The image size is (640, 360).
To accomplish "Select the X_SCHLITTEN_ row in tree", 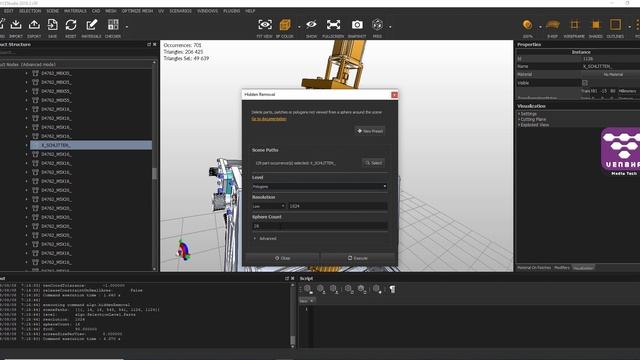I will pos(91,145).
